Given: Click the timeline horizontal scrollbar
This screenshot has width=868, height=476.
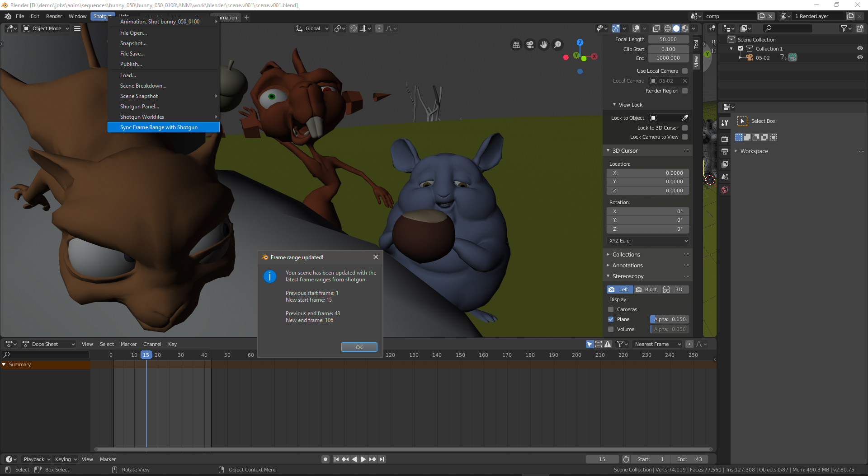Looking at the screenshot, I should tap(403, 449).
